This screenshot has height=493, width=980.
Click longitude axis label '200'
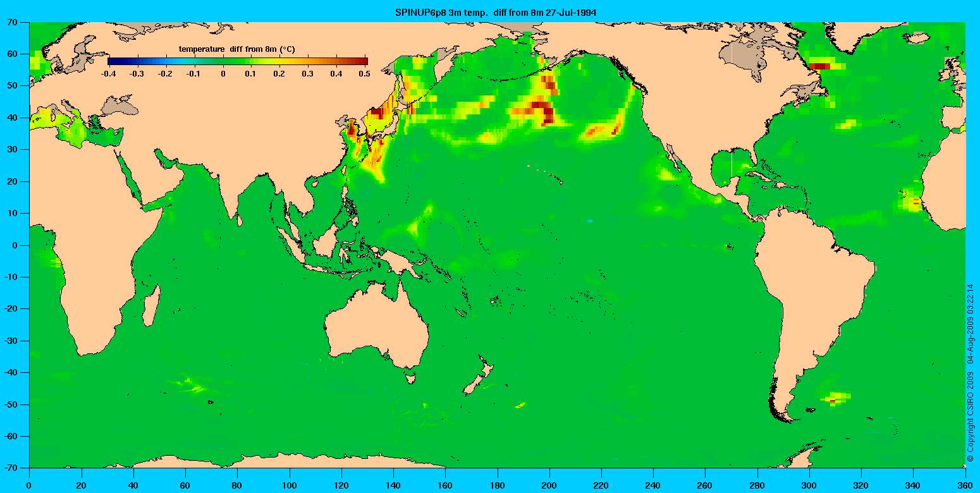(x=549, y=486)
